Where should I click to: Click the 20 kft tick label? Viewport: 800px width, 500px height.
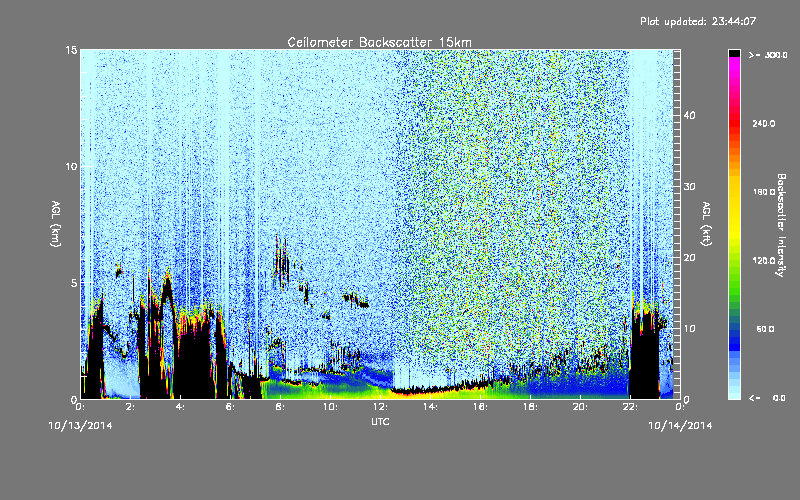[689, 257]
